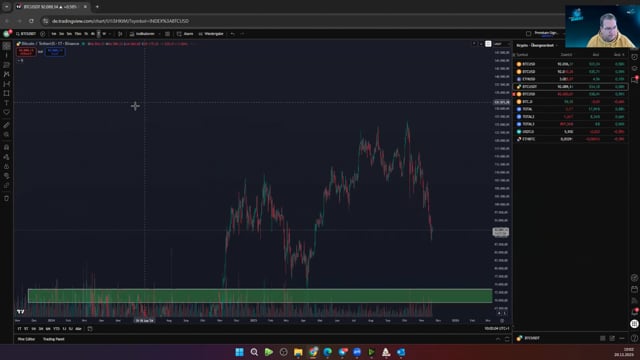Click the red sell price button

(26, 52)
